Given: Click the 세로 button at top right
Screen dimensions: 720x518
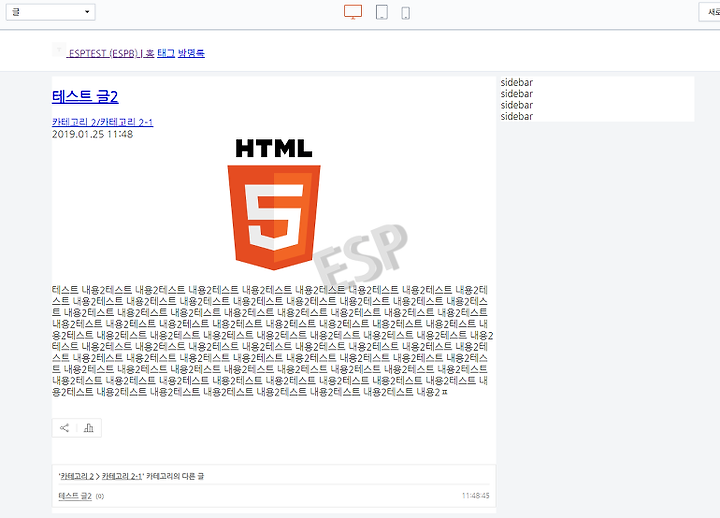Looking at the screenshot, I should tap(710, 12).
